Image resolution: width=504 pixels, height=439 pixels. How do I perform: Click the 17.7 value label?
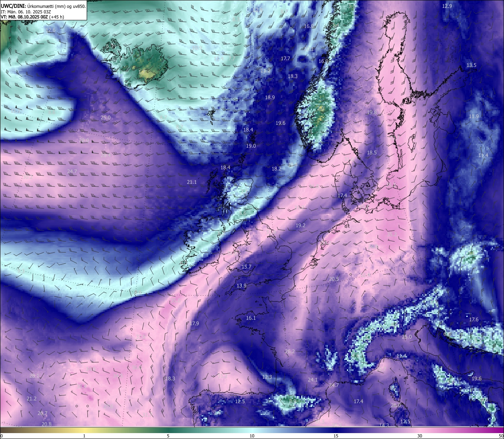(x=285, y=58)
